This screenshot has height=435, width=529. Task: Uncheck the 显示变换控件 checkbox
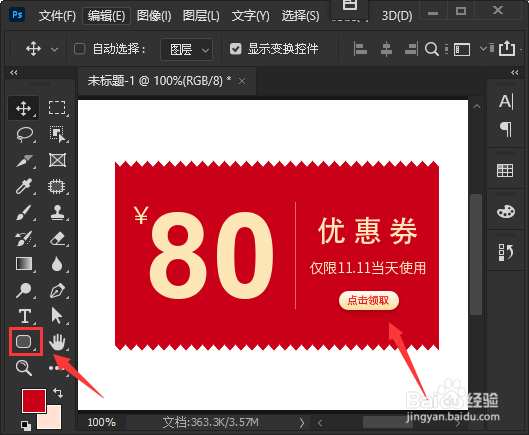(x=235, y=49)
